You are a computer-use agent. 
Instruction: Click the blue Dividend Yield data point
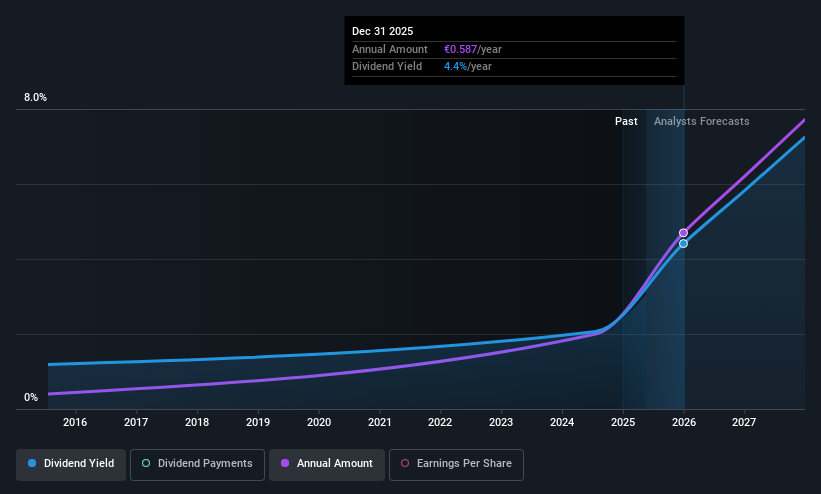click(x=683, y=244)
